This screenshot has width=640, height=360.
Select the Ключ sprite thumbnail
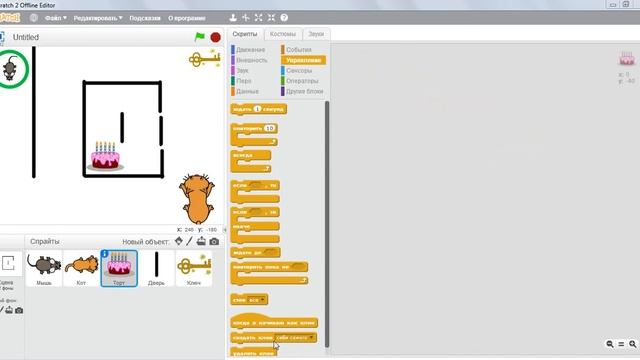194,268
